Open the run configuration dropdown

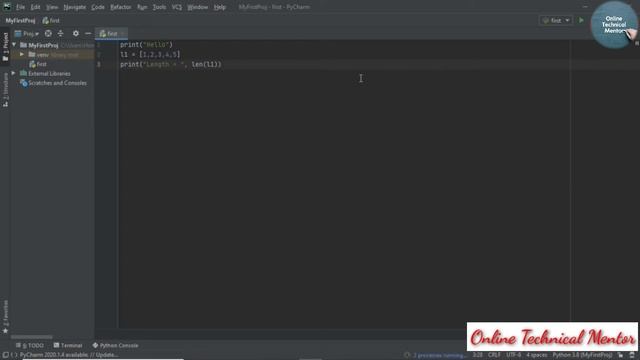tap(556, 20)
